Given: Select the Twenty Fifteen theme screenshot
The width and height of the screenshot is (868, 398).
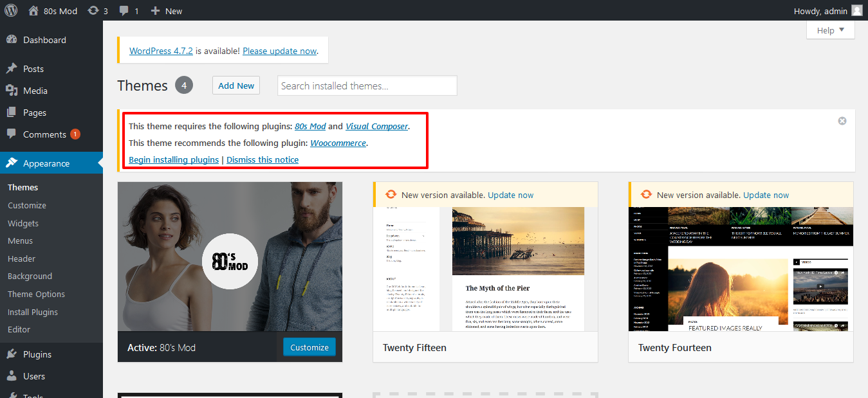Looking at the screenshot, I should click(485, 269).
